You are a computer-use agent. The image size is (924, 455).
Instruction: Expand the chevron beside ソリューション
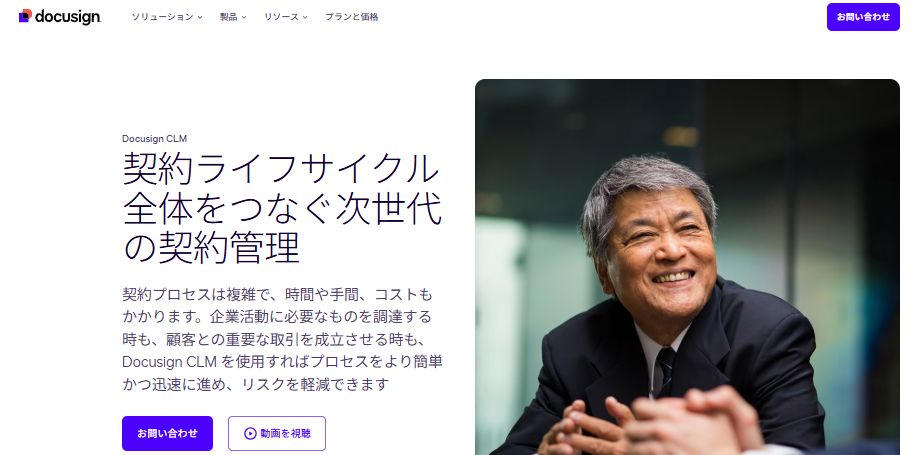pyautogui.click(x=200, y=18)
